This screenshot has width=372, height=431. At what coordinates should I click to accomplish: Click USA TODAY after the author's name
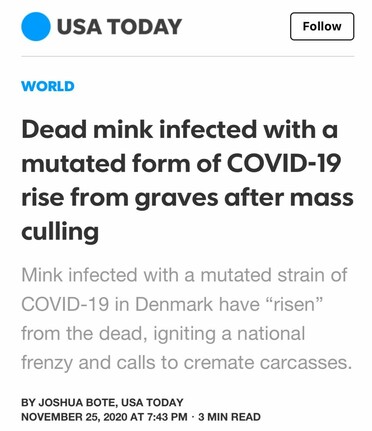pyautogui.click(x=152, y=402)
